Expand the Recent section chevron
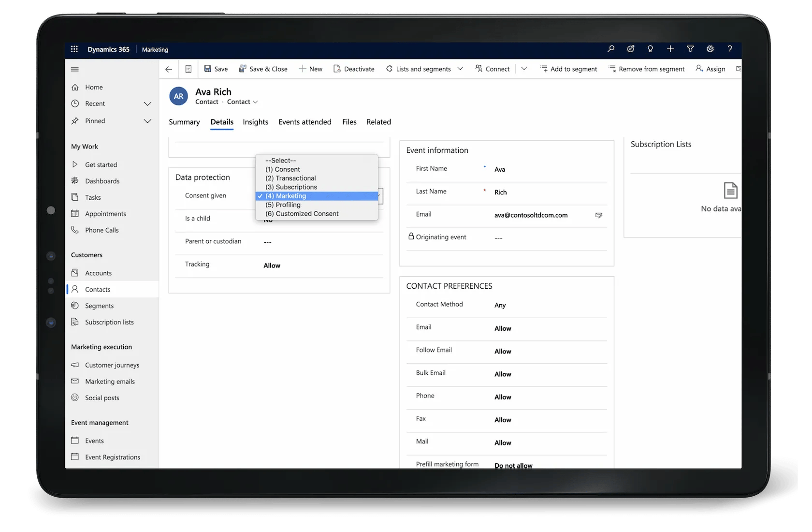This screenshot has height=532, width=812. [147, 103]
